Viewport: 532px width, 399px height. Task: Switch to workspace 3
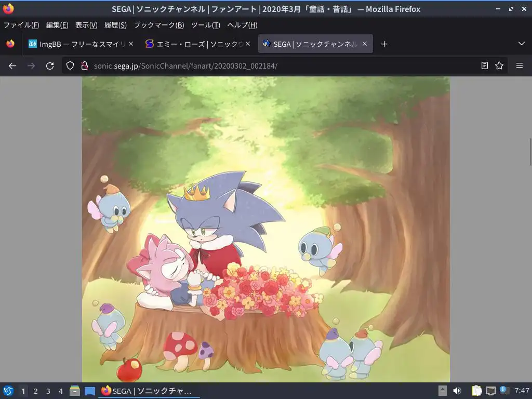[x=48, y=391]
